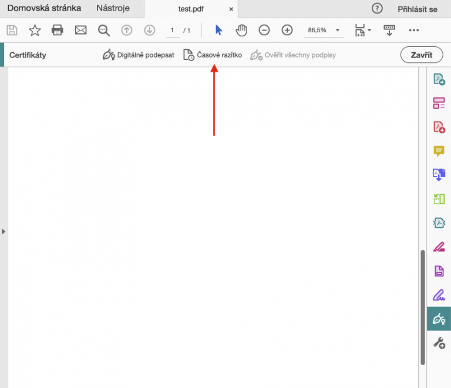Open Organize Pages pink sidebar tool
The width and height of the screenshot is (451, 388).
[x=439, y=103]
